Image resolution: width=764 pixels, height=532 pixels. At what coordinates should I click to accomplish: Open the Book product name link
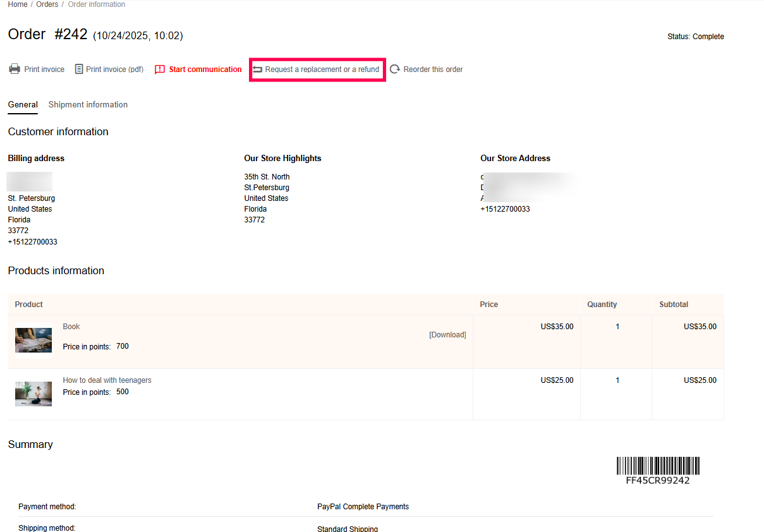71,327
